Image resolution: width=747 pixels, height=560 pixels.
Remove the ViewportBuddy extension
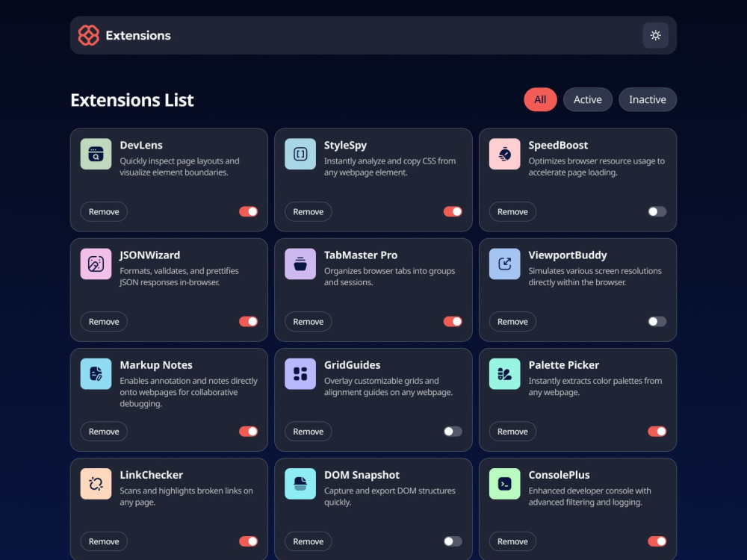click(x=512, y=321)
